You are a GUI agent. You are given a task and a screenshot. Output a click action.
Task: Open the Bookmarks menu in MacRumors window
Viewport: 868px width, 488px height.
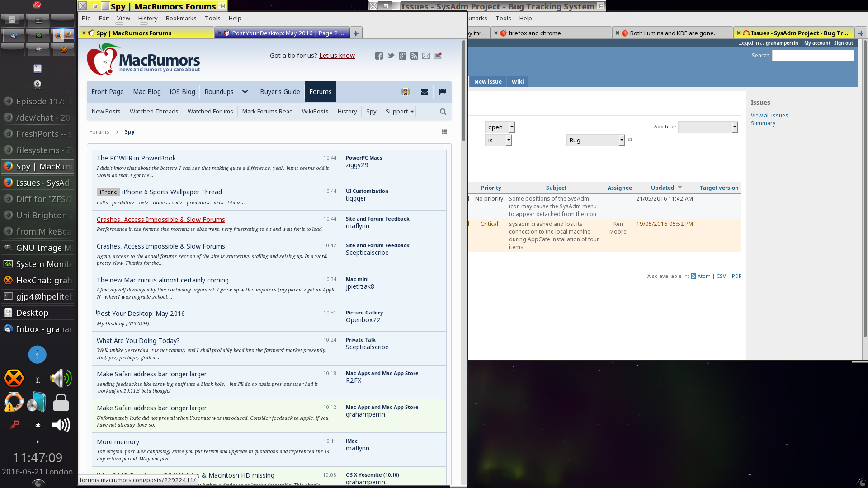[181, 18]
